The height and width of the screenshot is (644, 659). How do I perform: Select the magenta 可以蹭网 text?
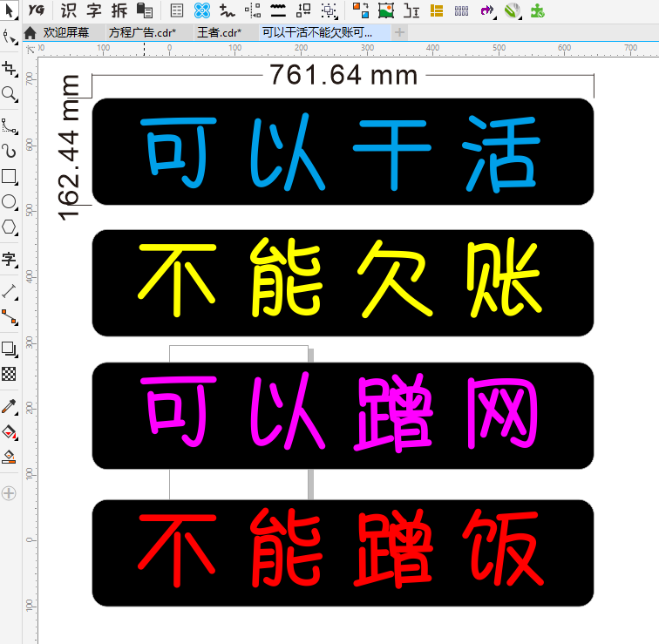(339, 411)
